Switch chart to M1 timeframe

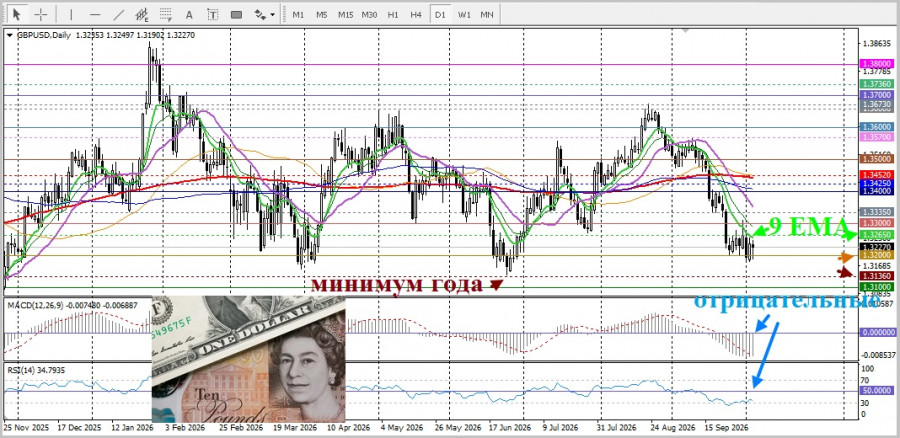[x=298, y=14]
